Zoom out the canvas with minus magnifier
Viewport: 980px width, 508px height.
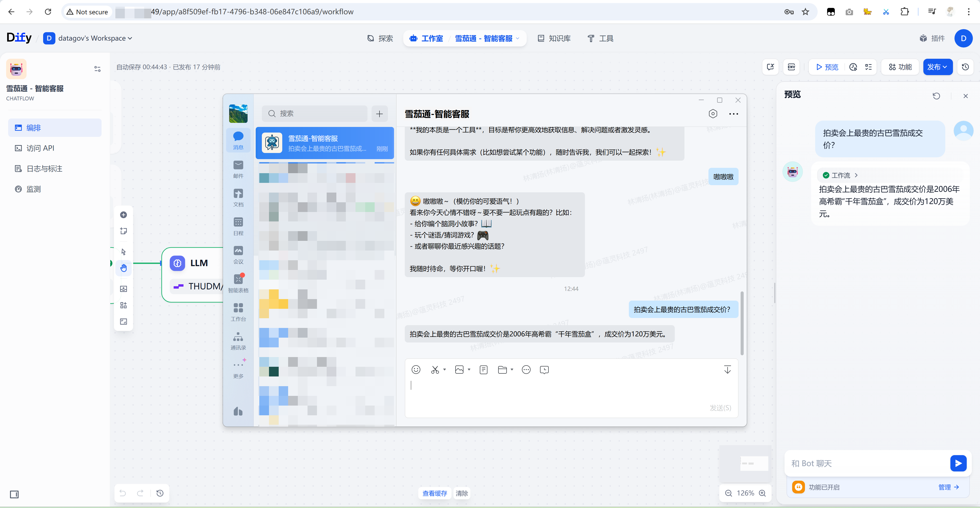pyautogui.click(x=728, y=493)
